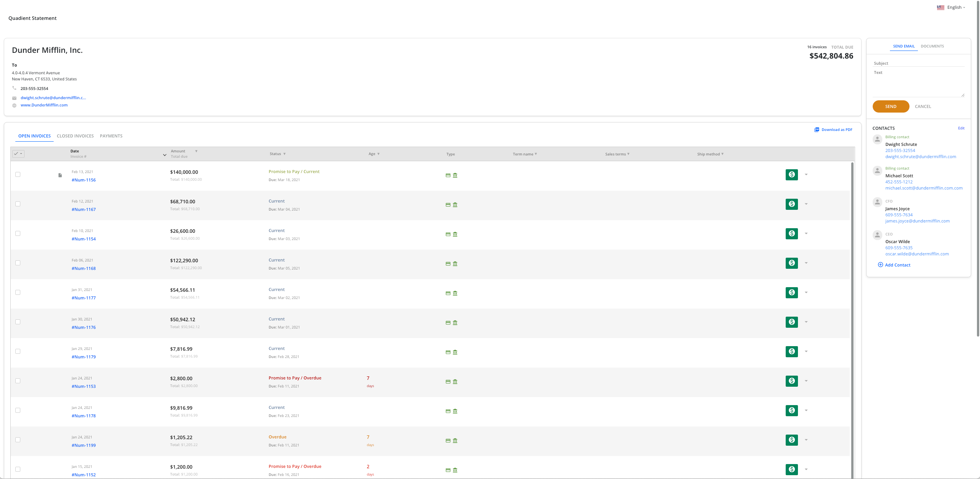Click into the email Subject field
The image size is (980, 479).
click(x=918, y=63)
